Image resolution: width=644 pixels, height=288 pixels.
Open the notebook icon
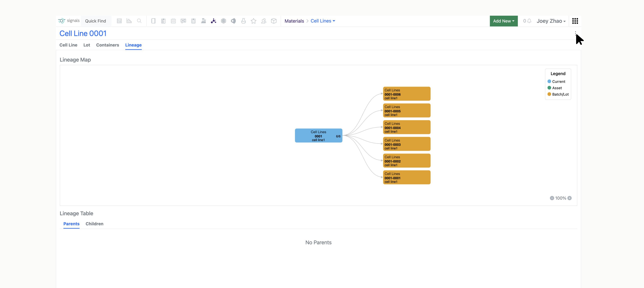pyautogui.click(x=153, y=21)
